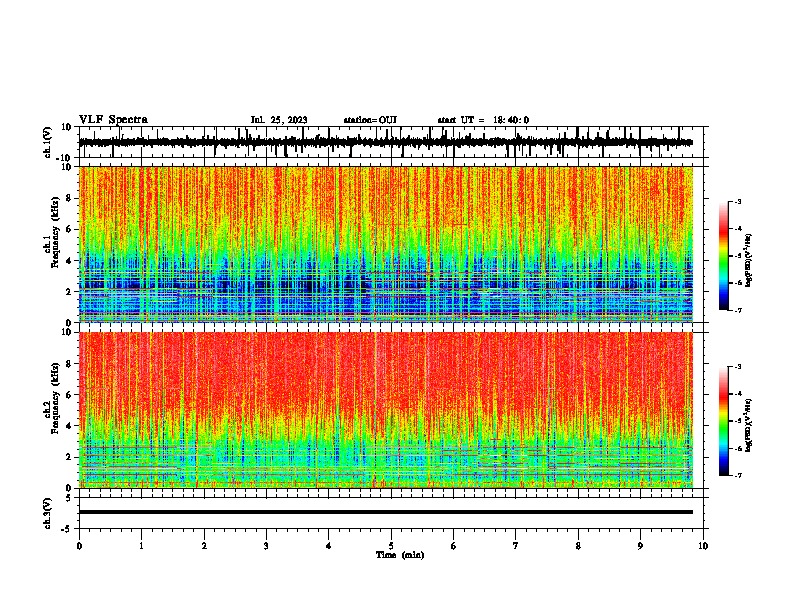Click time axis tick label "7"
Image resolution: width=792 pixels, height=612 pixels.
tap(516, 546)
